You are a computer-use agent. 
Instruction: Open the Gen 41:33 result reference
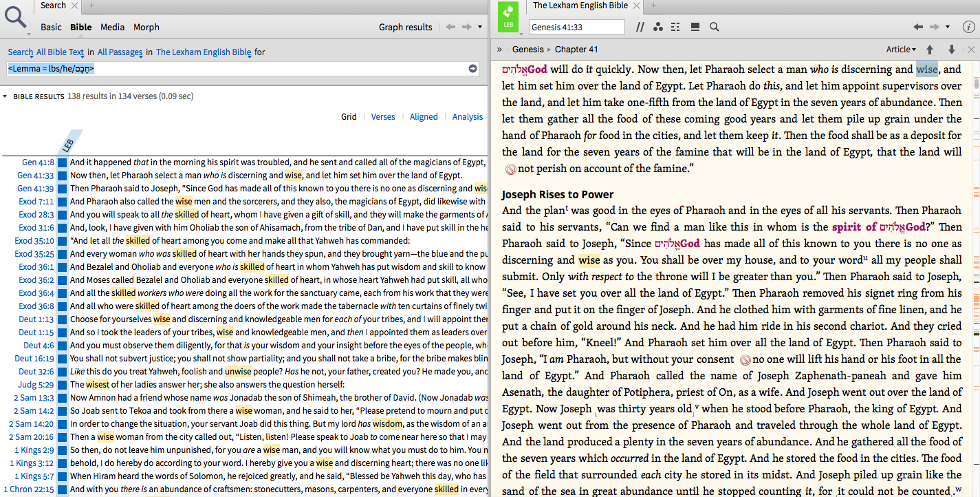36,176
